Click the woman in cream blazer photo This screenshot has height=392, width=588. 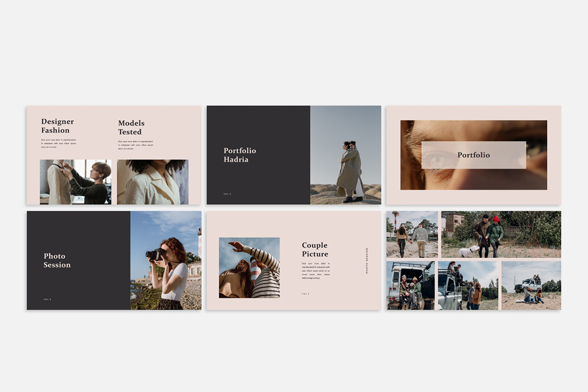152,182
